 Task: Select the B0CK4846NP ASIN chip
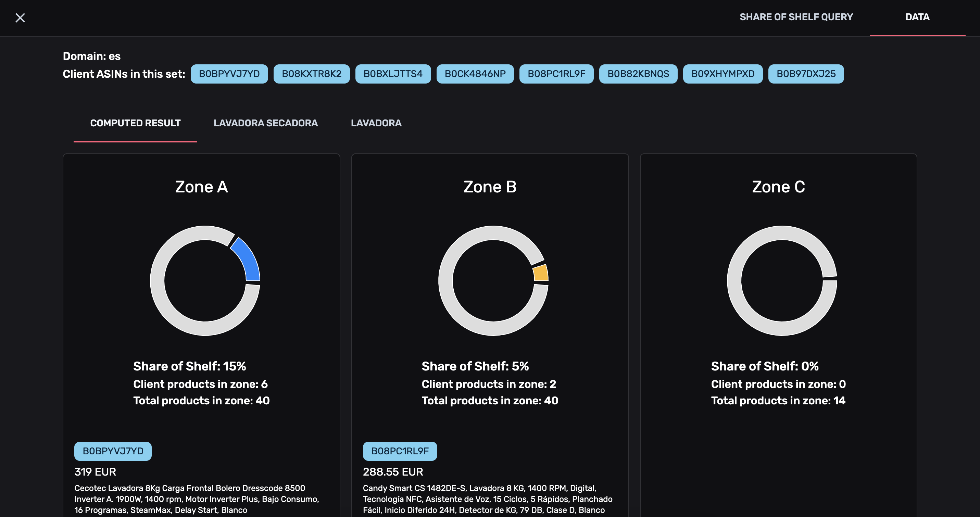click(475, 73)
